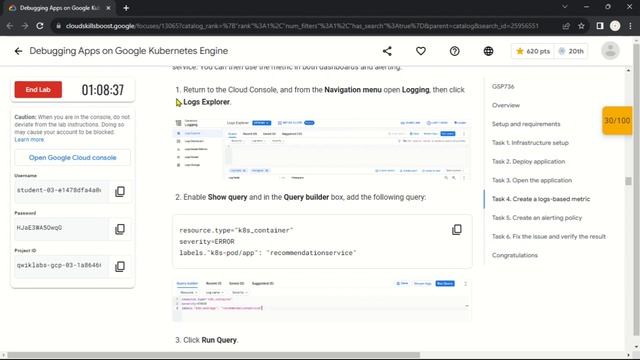The width and height of the screenshot is (640, 360).
Task: Click the GSP736 outline entry
Action: click(x=503, y=87)
